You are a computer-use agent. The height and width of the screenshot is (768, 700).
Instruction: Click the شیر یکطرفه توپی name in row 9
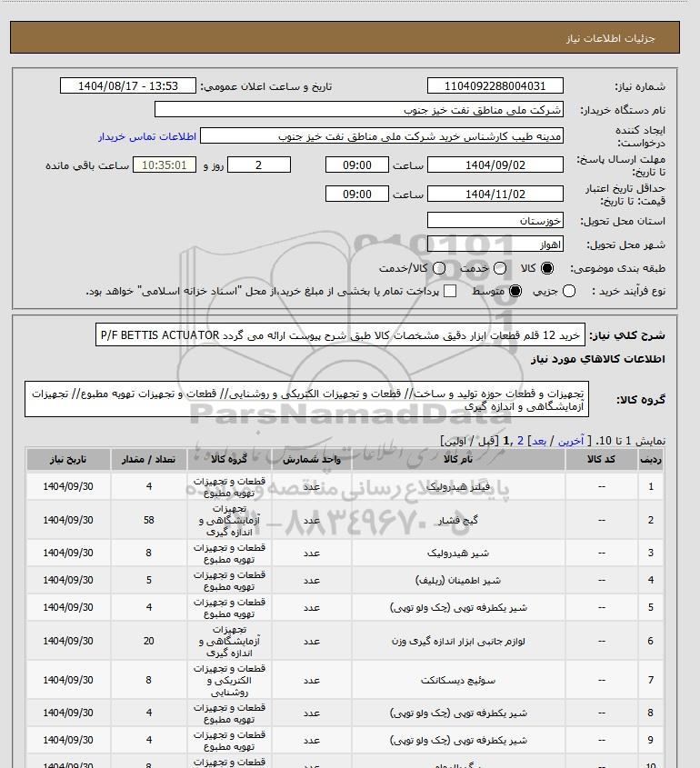pos(458,741)
